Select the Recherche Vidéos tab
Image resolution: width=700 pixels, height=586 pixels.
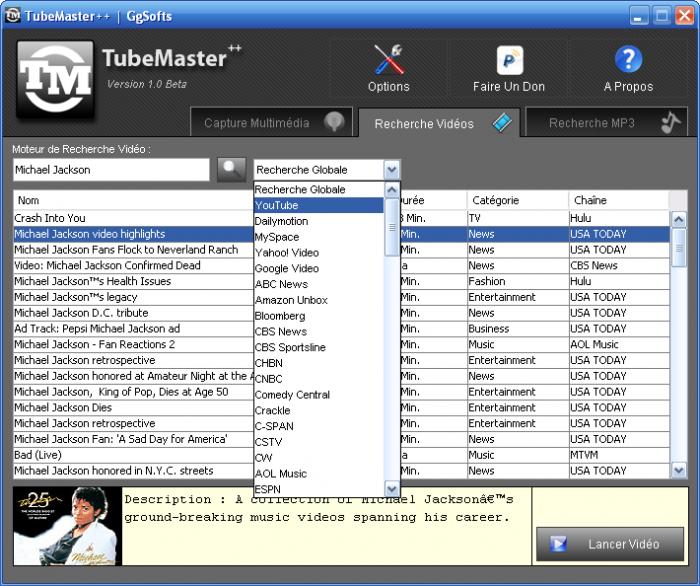[x=439, y=123]
